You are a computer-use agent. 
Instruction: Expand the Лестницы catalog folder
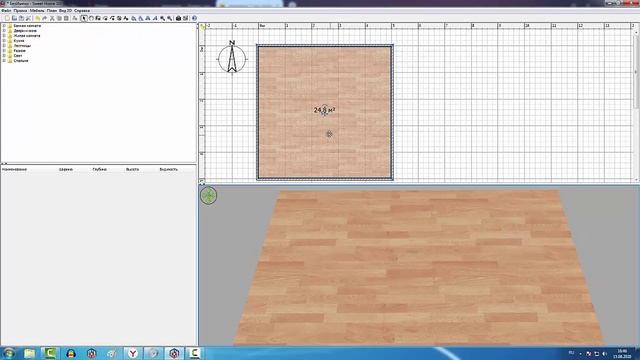pos(4,46)
